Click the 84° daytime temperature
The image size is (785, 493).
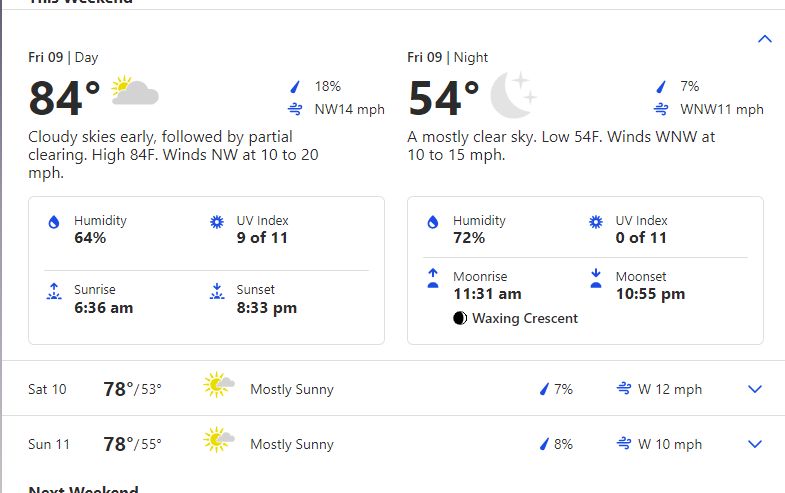click(x=65, y=98)
